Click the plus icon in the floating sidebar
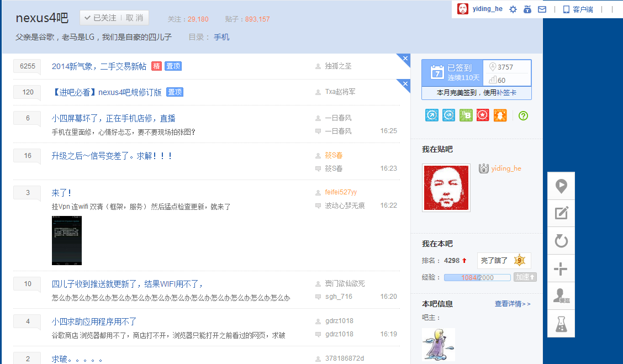The width and height of the screenshot is (623, 364). click(x=561, y=268)
